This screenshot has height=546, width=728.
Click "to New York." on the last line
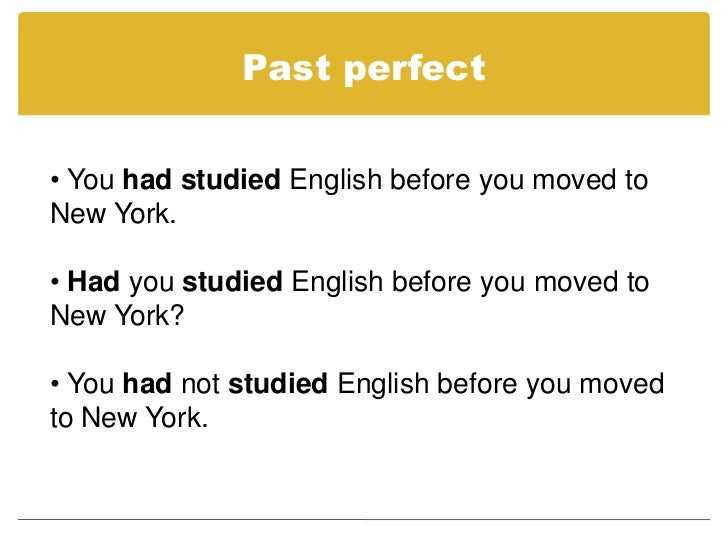128,417
